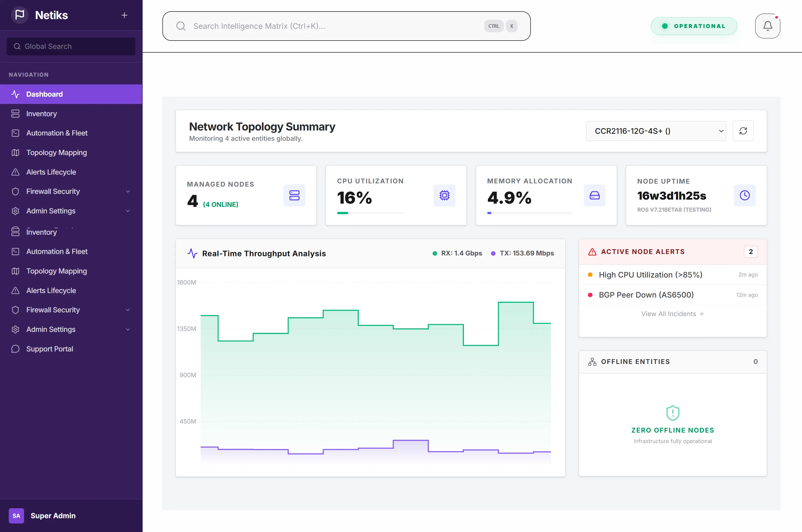Viewport: 802px width, 532px height.
Task: Open the CCR2116-12G-4S+ device dropdown
Action: coord(655,131)
